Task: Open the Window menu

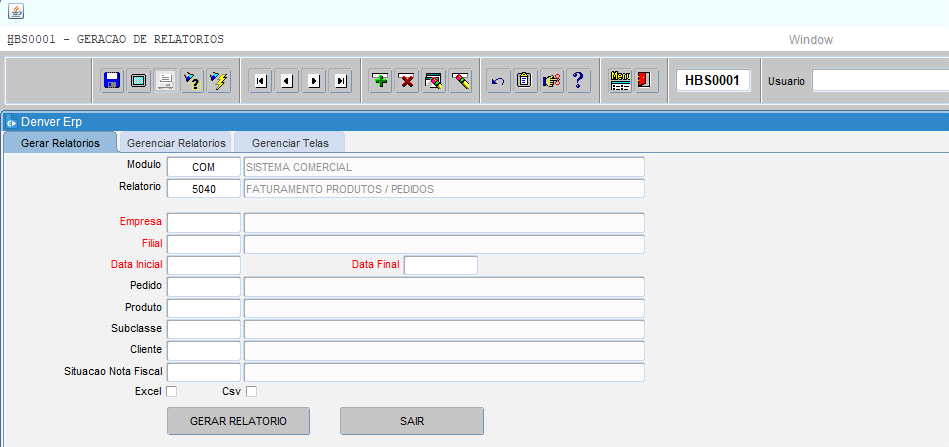Action: (810, 40)
